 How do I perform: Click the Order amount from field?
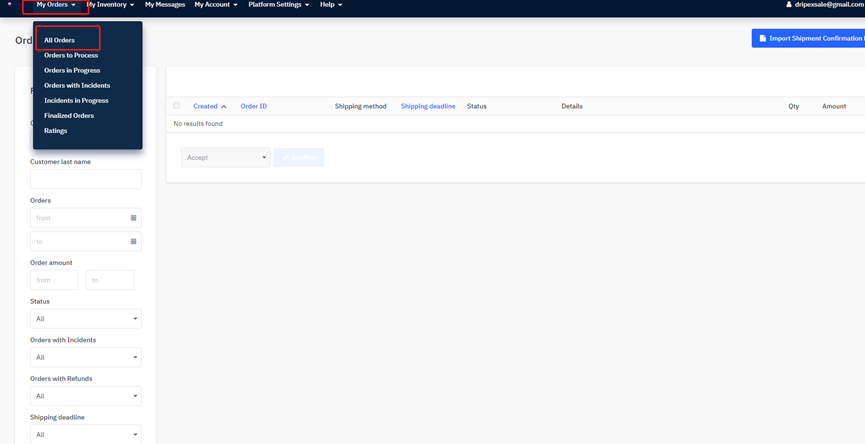pyautogui.click(x=54, y=280)
